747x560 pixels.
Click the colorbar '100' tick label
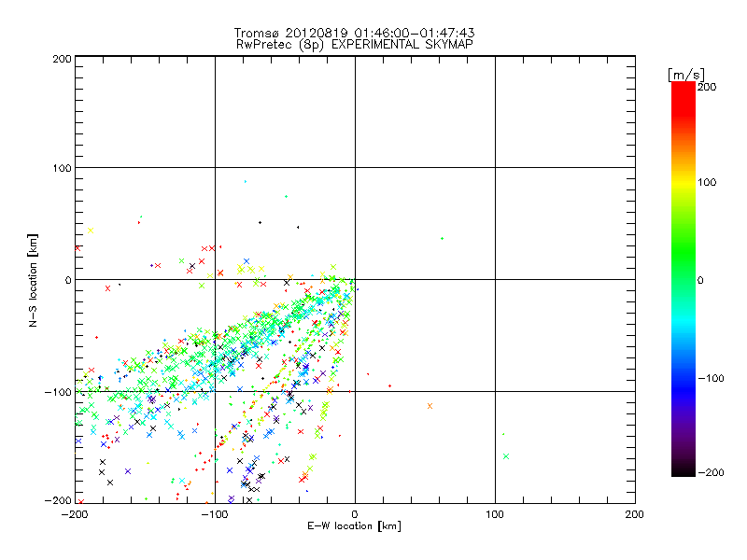point(707,182)
